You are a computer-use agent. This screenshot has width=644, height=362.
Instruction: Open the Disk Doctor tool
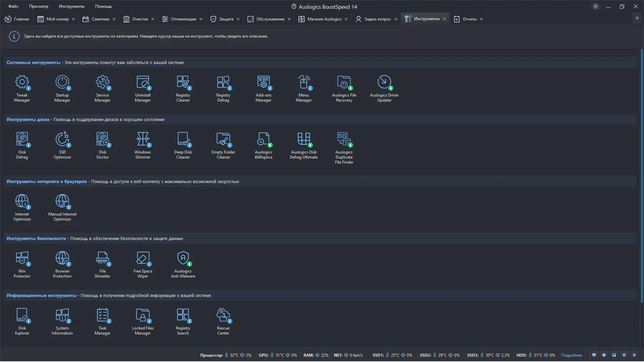tap(103, 145)
